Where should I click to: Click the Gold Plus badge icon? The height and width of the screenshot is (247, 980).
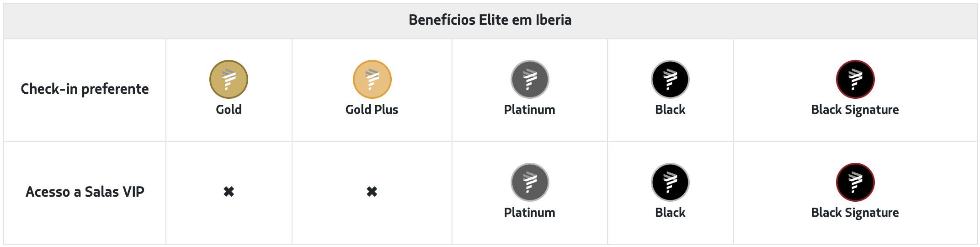372,79
